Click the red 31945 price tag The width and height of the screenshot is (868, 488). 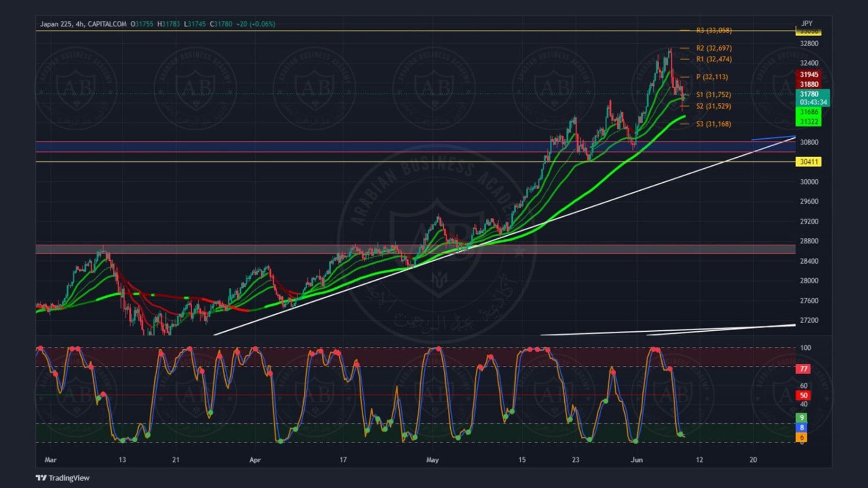808,75
